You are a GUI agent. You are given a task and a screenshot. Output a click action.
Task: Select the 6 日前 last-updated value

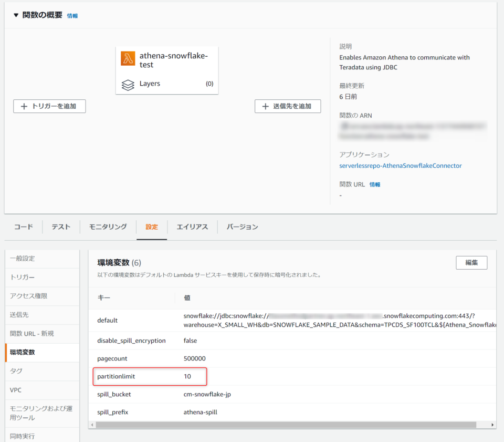click(x=348, y=97)
